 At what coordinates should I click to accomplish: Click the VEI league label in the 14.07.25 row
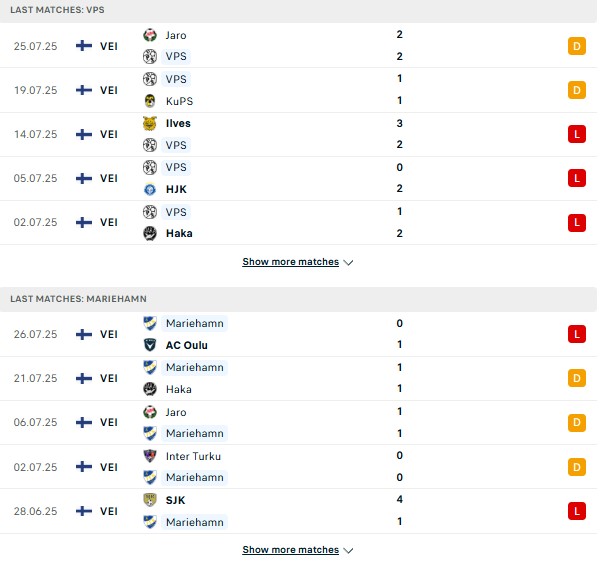[109, 135]
